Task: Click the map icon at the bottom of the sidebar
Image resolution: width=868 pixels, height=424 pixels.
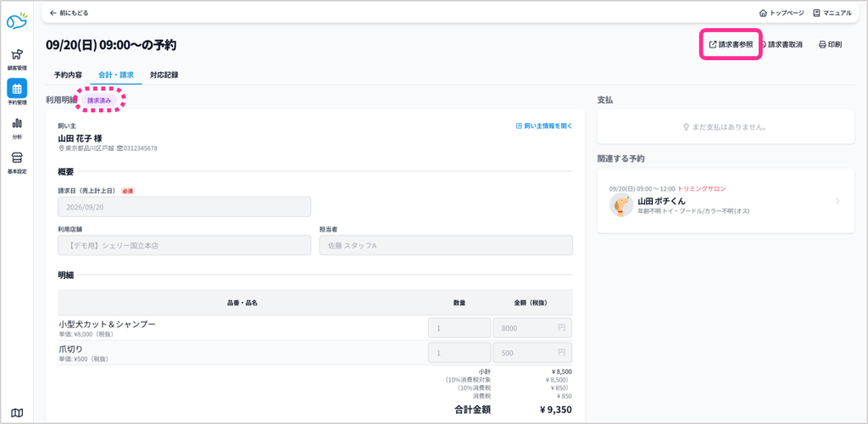Action: (x=17, y=412)
